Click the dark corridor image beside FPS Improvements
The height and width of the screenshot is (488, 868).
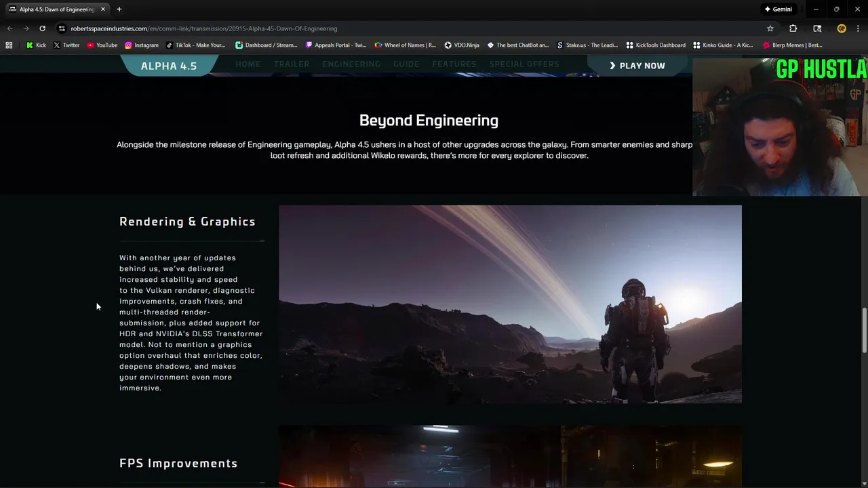510,456
